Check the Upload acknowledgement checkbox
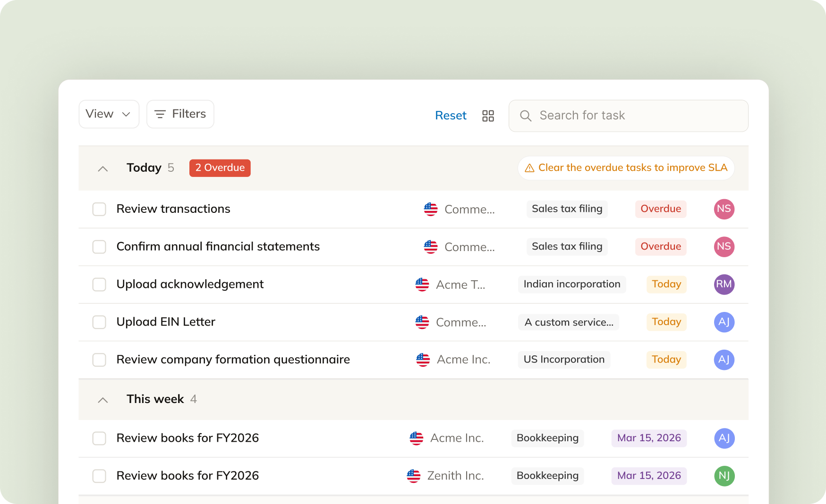The image size is (826, 504). 99,285
